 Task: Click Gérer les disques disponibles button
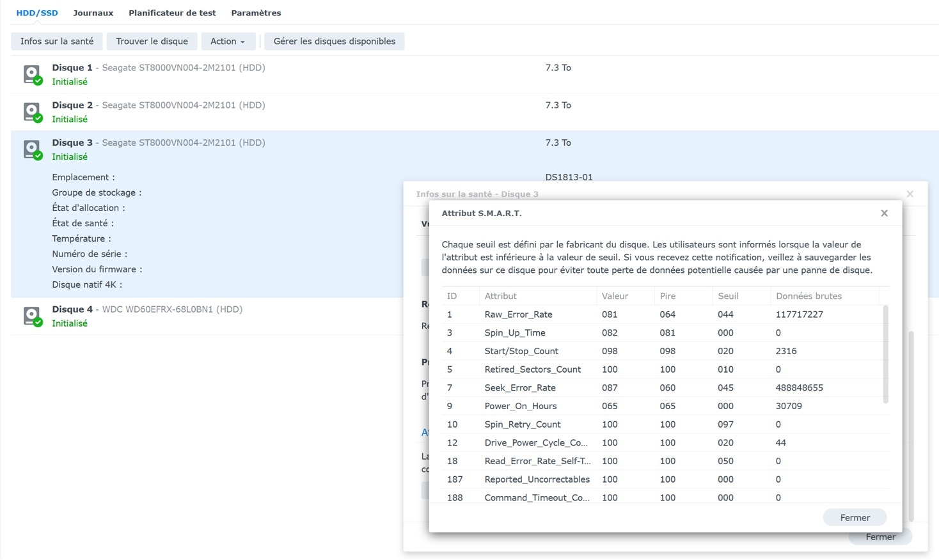pyautogui.click(x=335, y=41)
